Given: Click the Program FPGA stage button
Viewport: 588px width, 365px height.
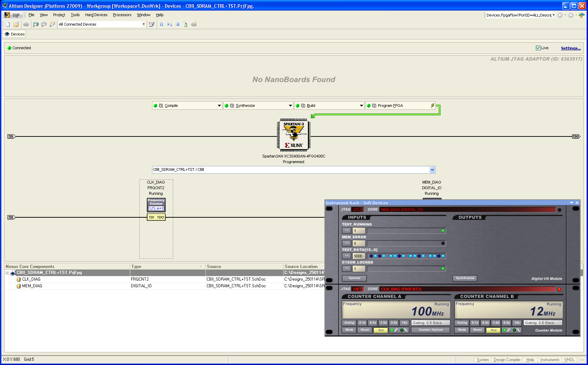Looking at the screenshot, I should 400,105.
